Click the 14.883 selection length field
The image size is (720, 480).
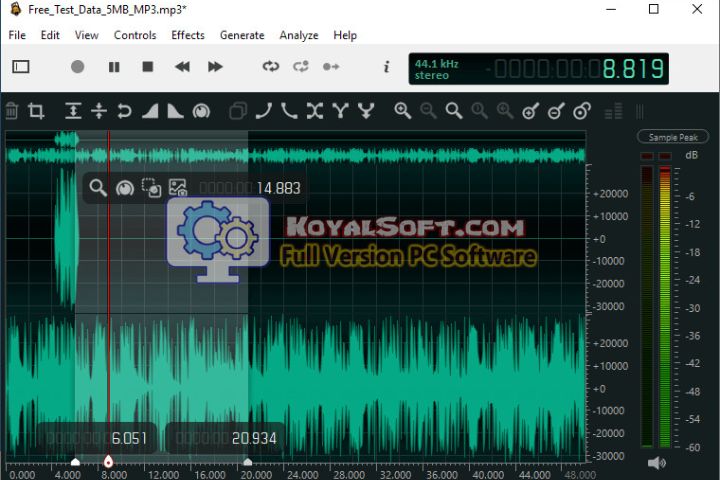250,188
